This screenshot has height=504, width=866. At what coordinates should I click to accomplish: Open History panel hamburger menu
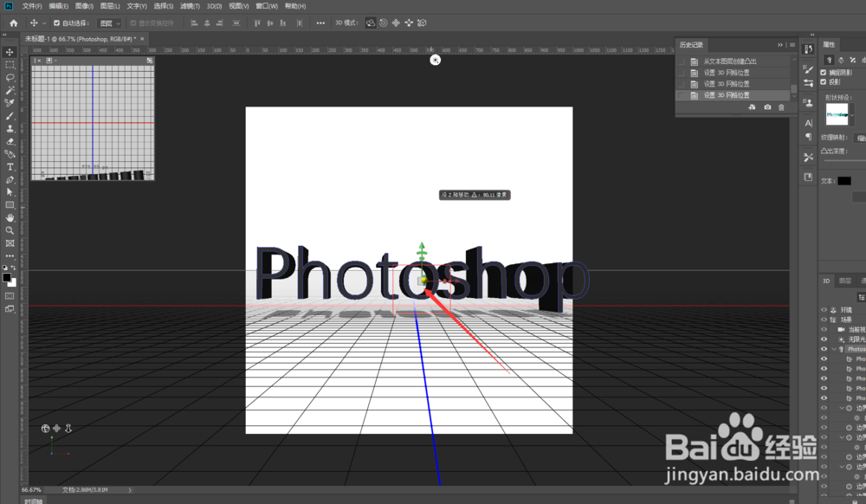click(792, 45)
